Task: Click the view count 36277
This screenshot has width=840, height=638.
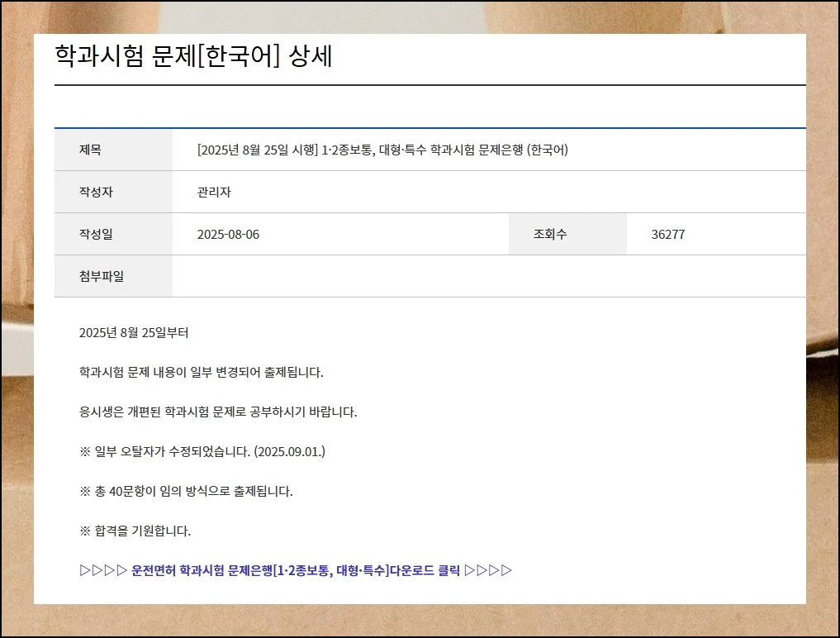Action: pyautogui.click(x=667, y=235)
